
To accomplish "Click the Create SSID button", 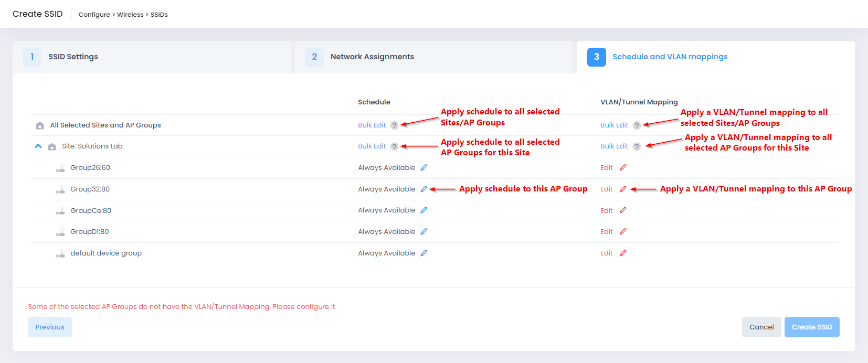I will 811,327.
